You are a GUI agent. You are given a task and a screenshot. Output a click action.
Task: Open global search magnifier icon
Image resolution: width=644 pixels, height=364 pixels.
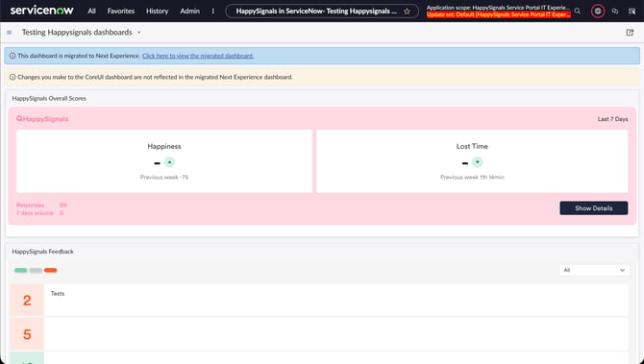[x=578, y=12]
